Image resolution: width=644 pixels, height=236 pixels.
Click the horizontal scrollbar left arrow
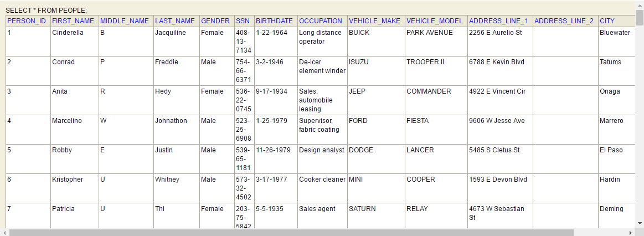(x=4, y=232)
